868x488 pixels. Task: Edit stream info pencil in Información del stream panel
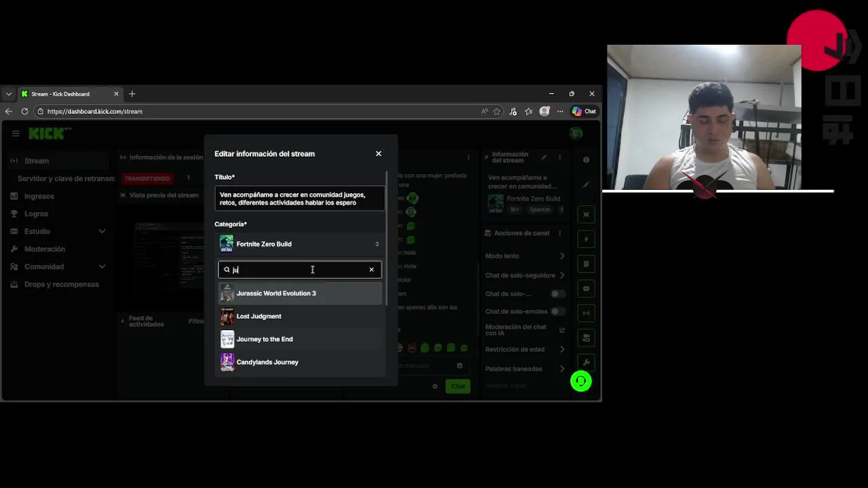point(544,157)
